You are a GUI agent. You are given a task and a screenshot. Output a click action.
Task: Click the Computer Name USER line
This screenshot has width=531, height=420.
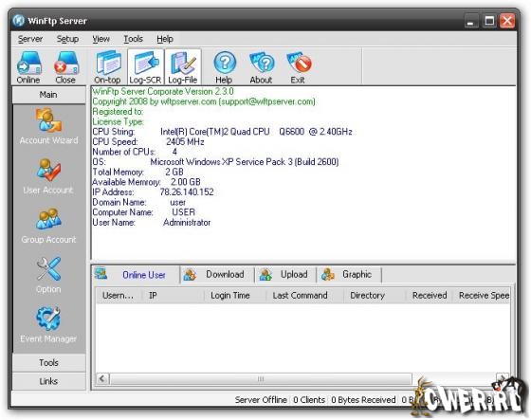tap(143, 212)
